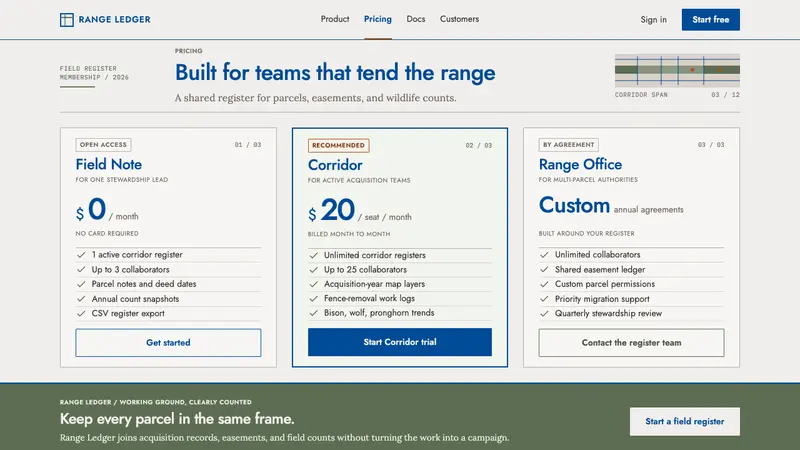
Task: Click 'FIELD REGISTER MEMBERSHIP / 2026' label
Action: (x=94, y=73)
